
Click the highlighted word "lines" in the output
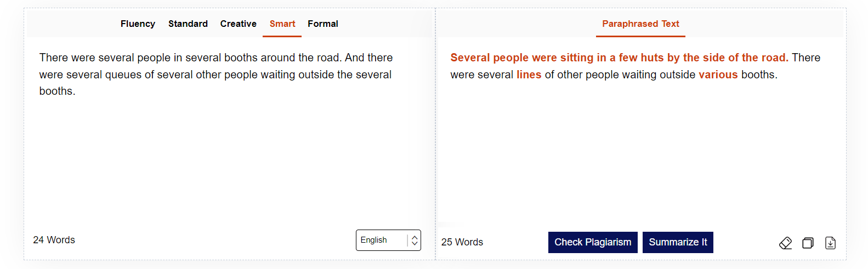point(529,75)
